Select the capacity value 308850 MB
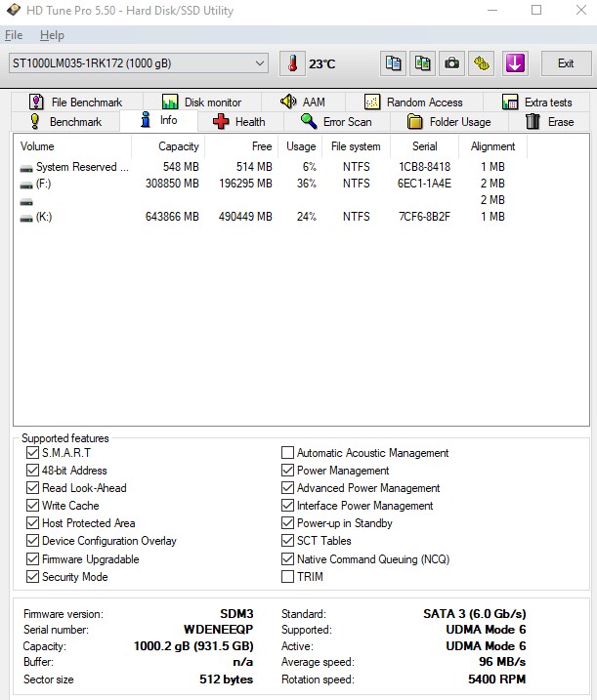Screen dimensions: 597x700 coord(172,184)
